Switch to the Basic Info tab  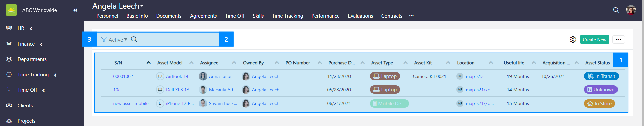click(x=137, y=16)
